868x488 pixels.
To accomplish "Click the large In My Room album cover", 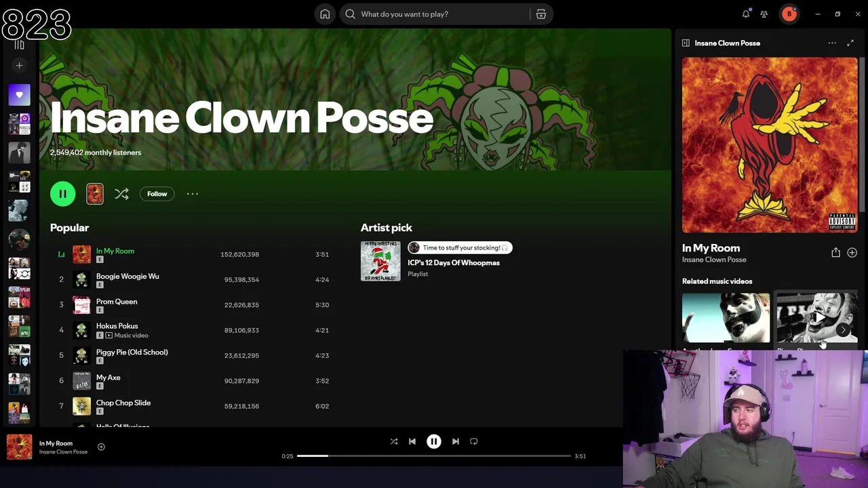I will pyautogui.click(x=770, y=145).
